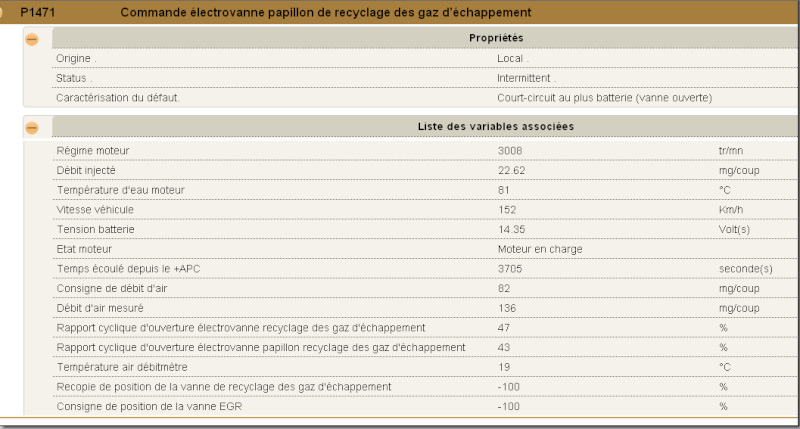800x429 pixels.
Task: Click the orange circle beside fault code P1471
Action: 1,12
